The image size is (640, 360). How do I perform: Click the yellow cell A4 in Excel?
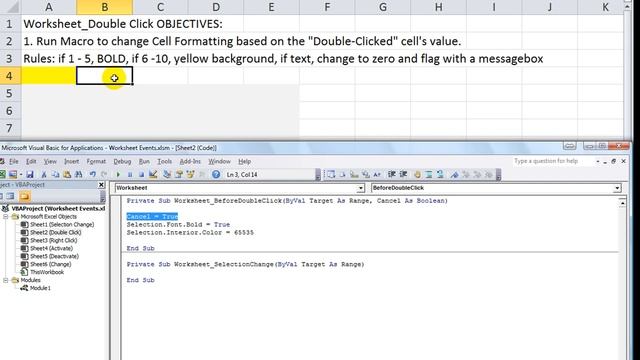pyautogui.click(x=49, y=76)
